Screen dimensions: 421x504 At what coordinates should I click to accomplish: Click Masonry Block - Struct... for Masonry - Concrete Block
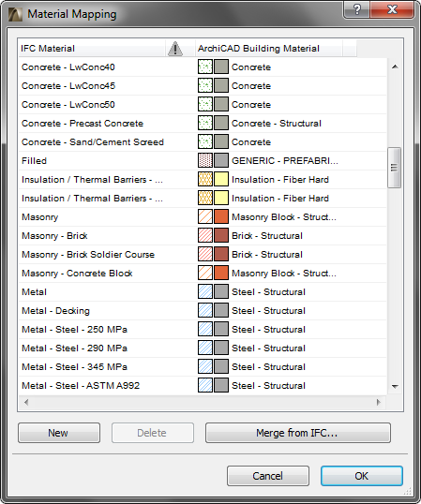[x=284, y=274]
